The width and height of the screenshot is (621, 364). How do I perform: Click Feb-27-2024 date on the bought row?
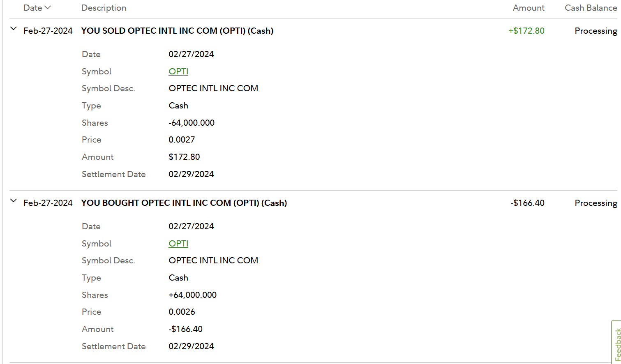coord(48,203)
